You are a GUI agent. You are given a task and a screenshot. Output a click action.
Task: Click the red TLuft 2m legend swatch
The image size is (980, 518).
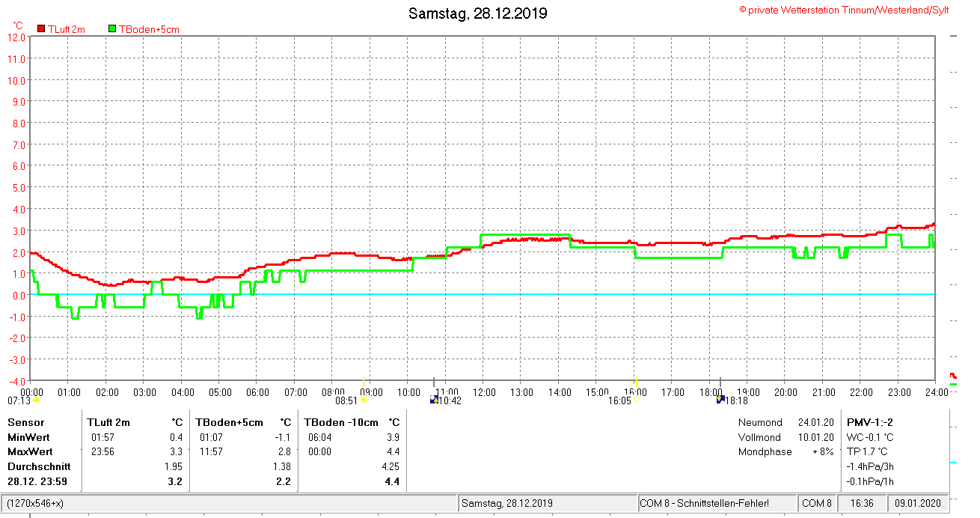pyautogui.click(x=41, y=28)
